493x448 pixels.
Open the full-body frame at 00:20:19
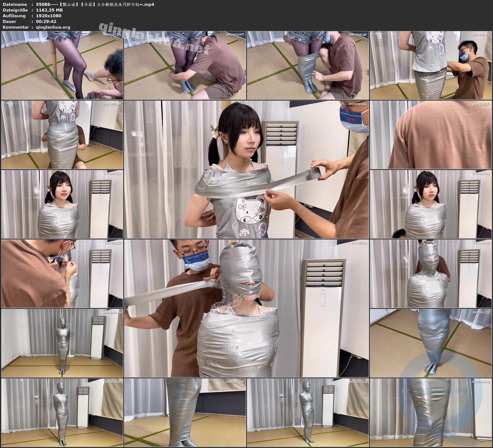62,343
